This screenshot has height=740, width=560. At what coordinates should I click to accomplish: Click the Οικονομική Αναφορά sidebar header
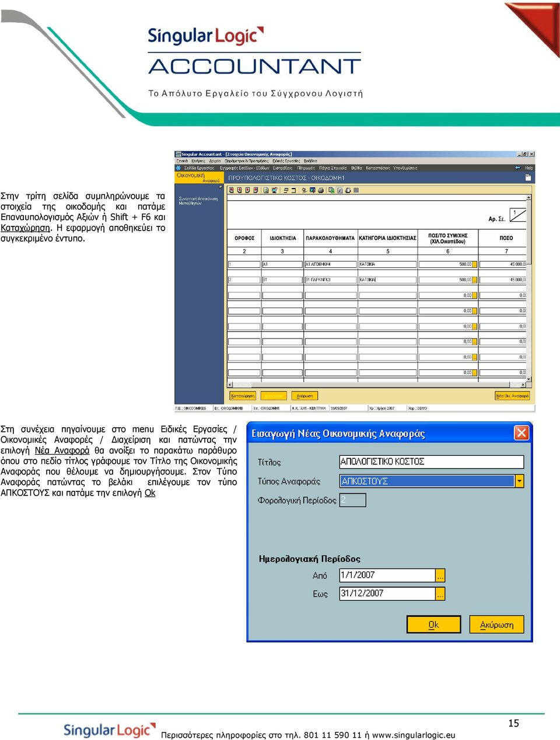(x=198, y=177)
